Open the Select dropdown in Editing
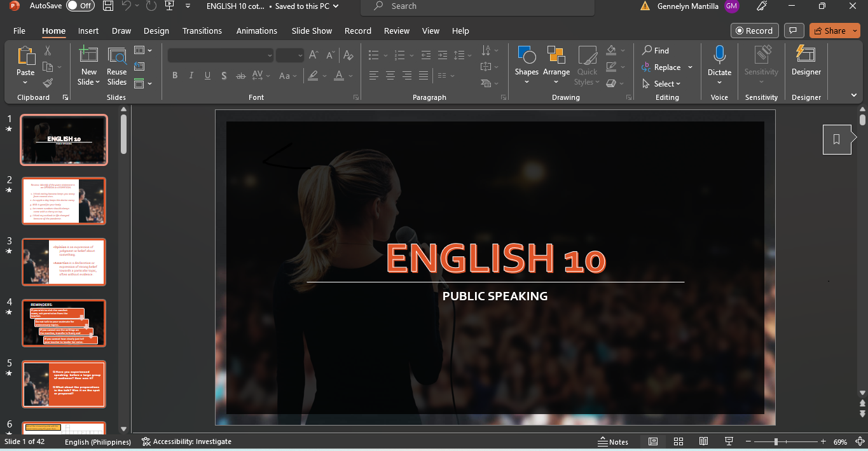The width and height of the screenshot is (868, 451). pos(662,83)
